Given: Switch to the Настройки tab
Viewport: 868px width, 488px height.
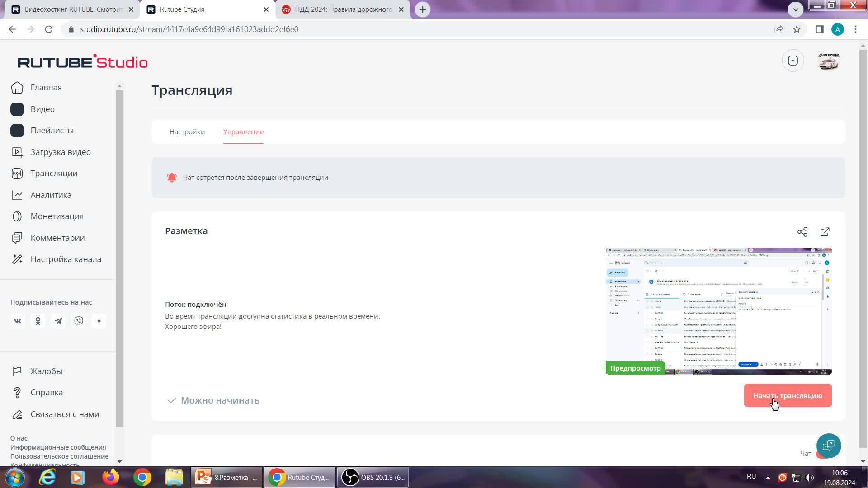Looking at the screenshot, I should point(187,132).
